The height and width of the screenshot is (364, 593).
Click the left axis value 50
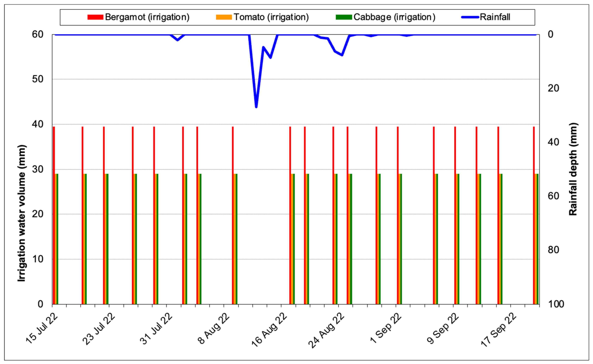click(38, 79)
